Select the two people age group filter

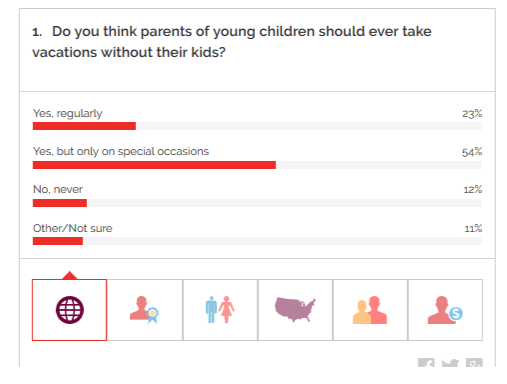click(x=370, y=310)
